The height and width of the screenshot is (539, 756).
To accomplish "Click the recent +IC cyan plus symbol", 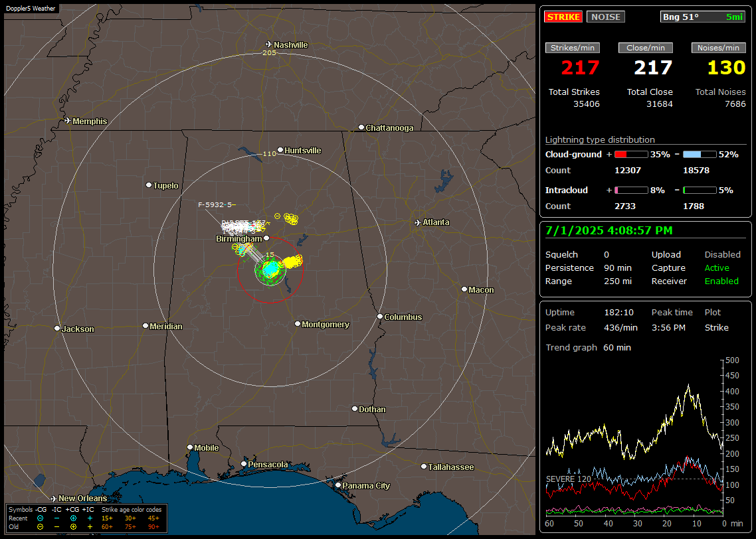I will point(90,518).
